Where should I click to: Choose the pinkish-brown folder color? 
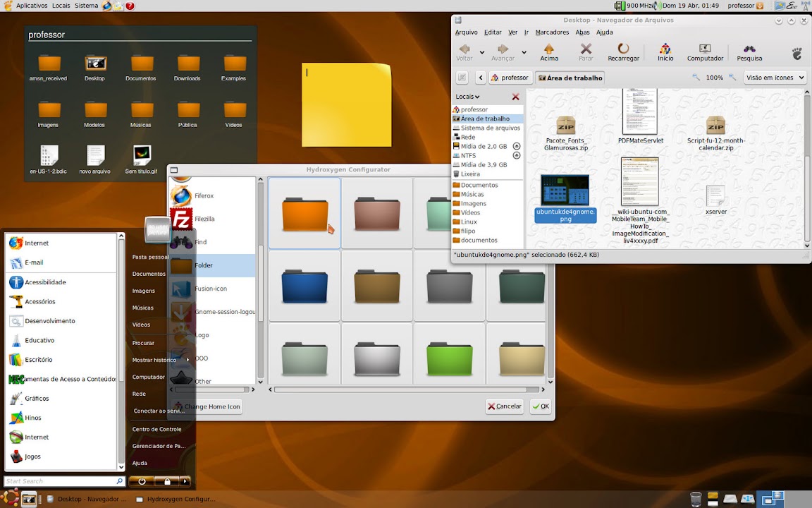[x=377, y=213]
